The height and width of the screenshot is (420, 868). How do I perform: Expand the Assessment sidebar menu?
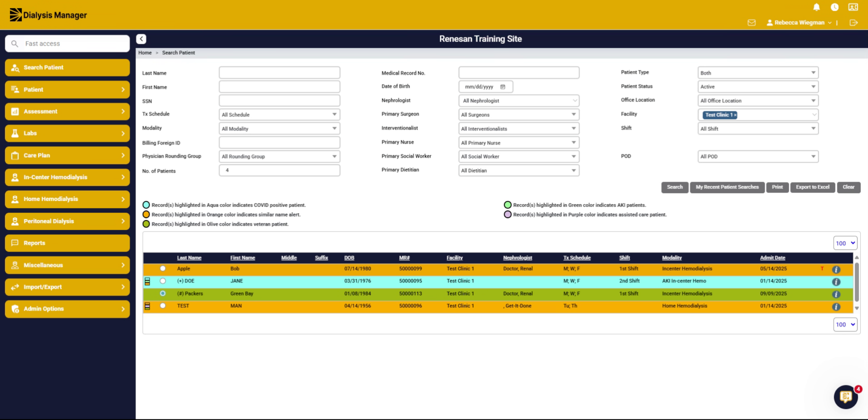pyautogui.click(x=67, y=111)
